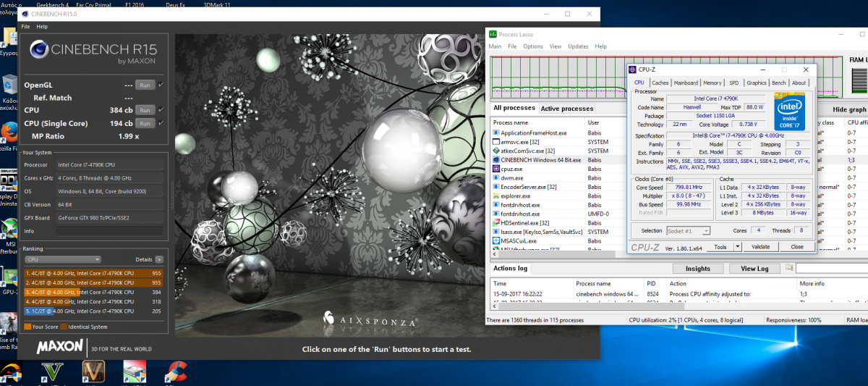868x386 pixels.
Task: Open the CCleaner desktop shortcut
Action: [x=176, y=372]
